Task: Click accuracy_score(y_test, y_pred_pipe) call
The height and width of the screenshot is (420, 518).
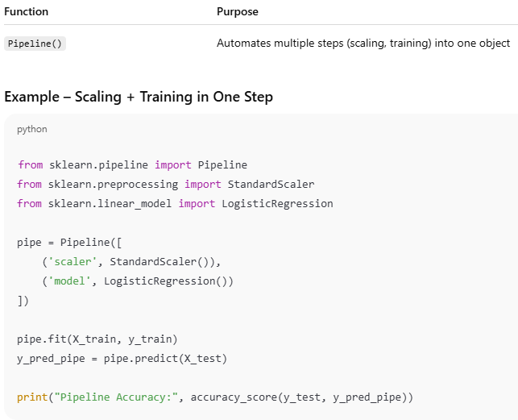Action: [299, 397]
